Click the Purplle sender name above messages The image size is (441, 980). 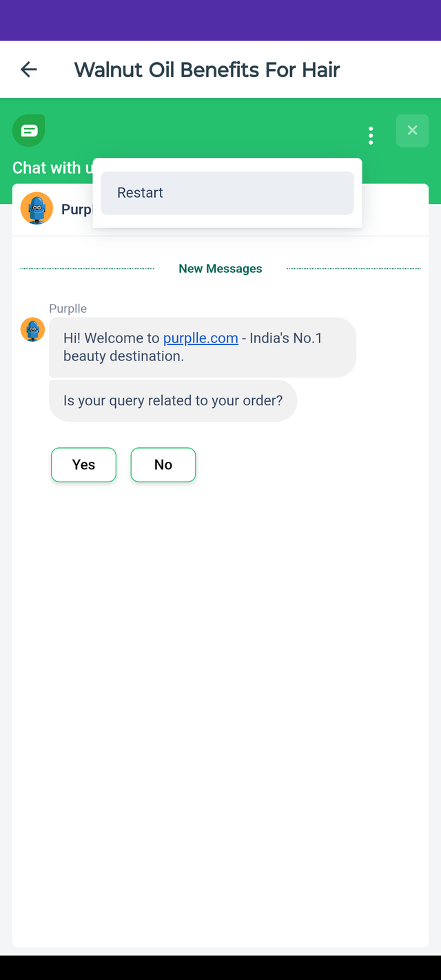(x=68, y=309)
